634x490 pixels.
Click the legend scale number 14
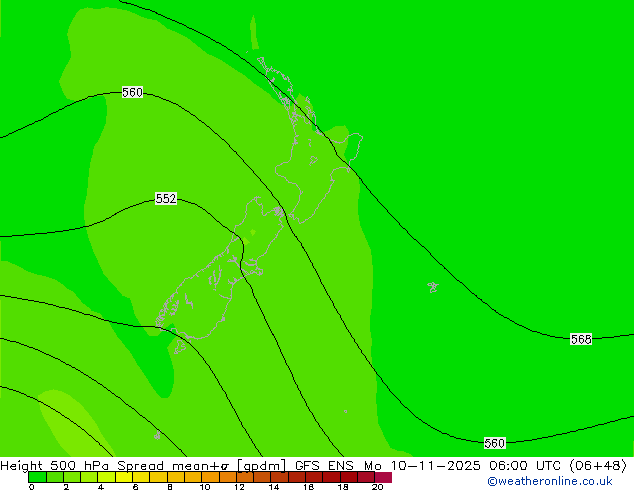tap(274, 486)
